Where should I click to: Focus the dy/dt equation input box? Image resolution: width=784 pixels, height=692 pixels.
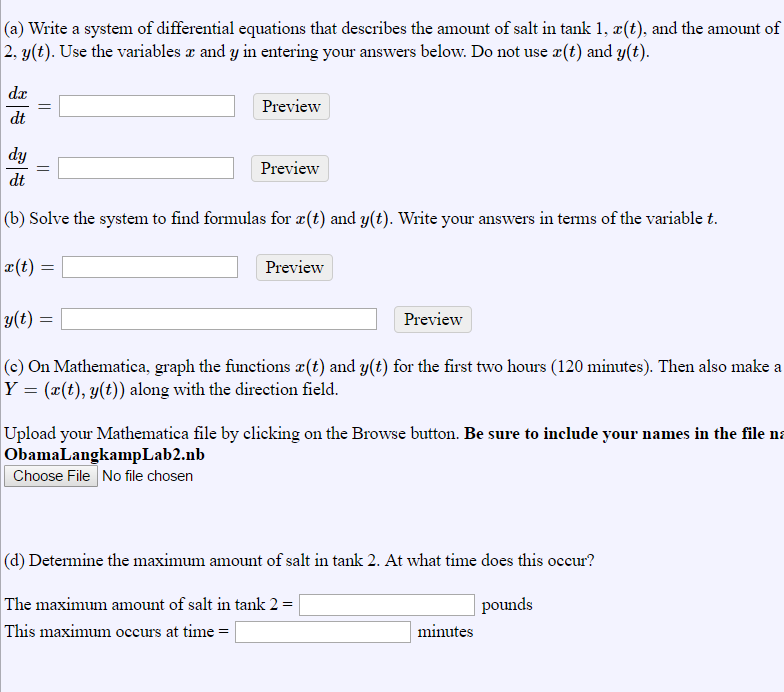(146, 168)
